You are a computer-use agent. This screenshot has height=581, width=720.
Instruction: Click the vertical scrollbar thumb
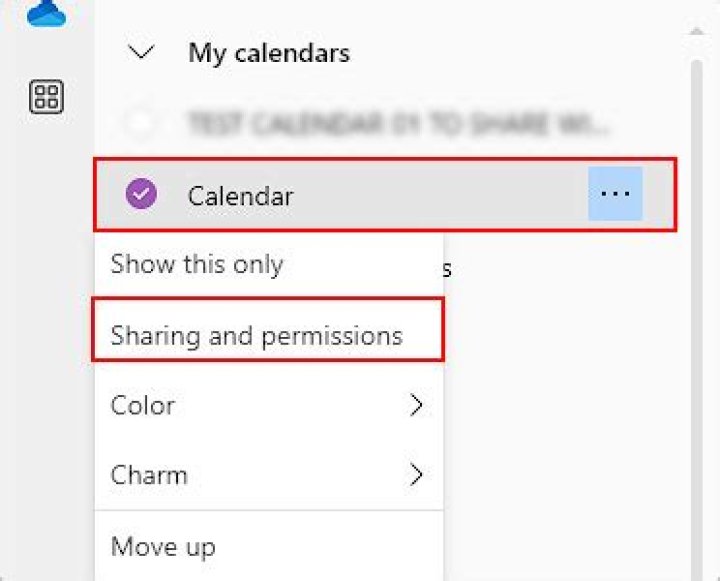[696, 300]
